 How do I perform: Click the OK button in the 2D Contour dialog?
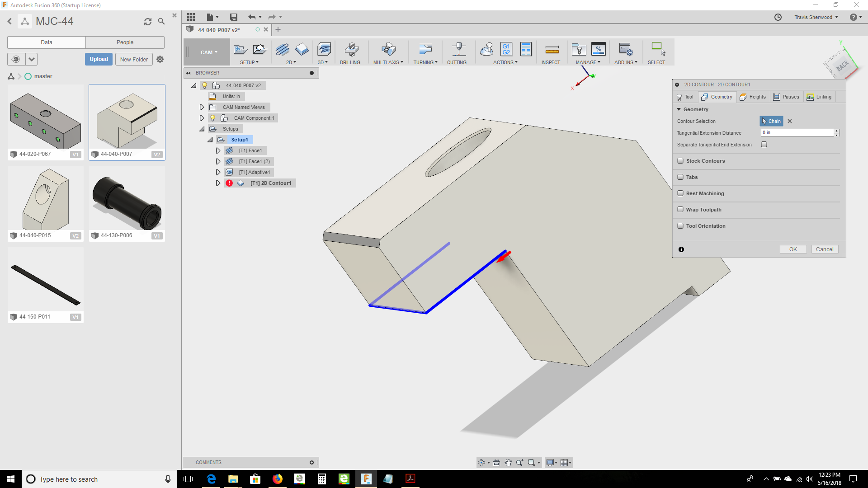(x=793, y=249)
